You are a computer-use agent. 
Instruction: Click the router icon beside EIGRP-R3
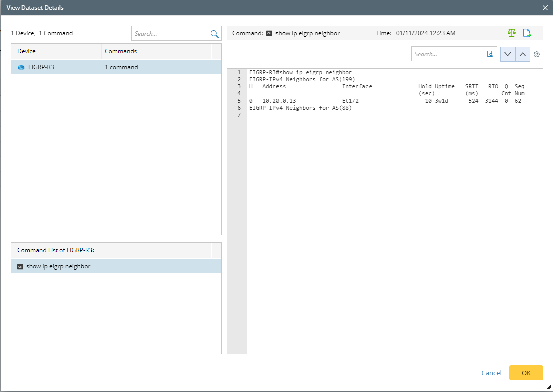pyautogui.click(x=21, y=67)
